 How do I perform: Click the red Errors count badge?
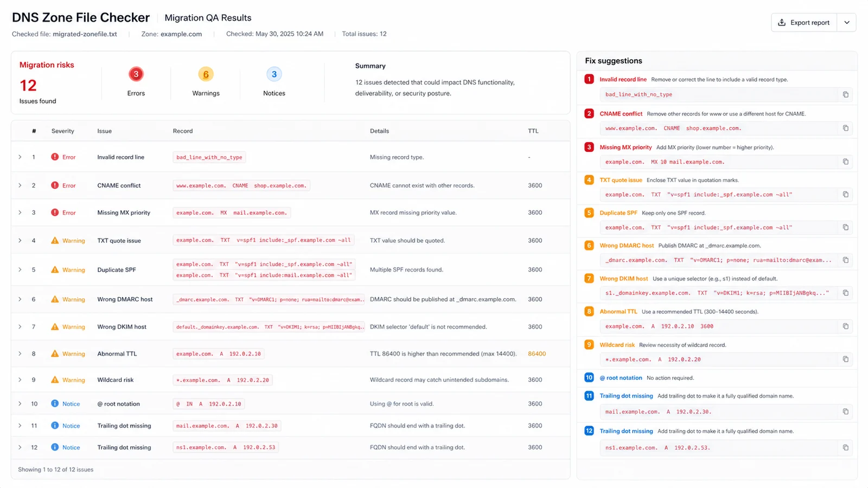136,74
